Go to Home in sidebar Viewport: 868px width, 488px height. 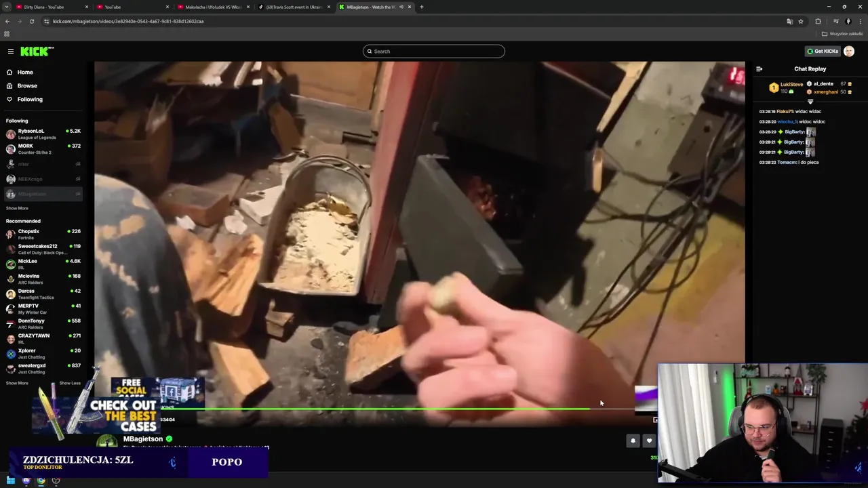click(25, 72)
